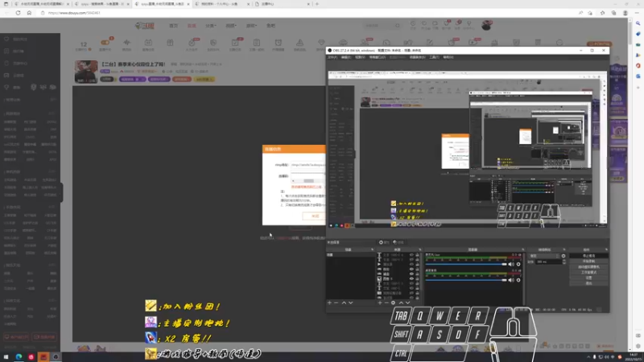644x362 pixels.
Task: Adjust the 麦克风/Aux volume slider
Action: pyautogui.click(x=466, y=265)
